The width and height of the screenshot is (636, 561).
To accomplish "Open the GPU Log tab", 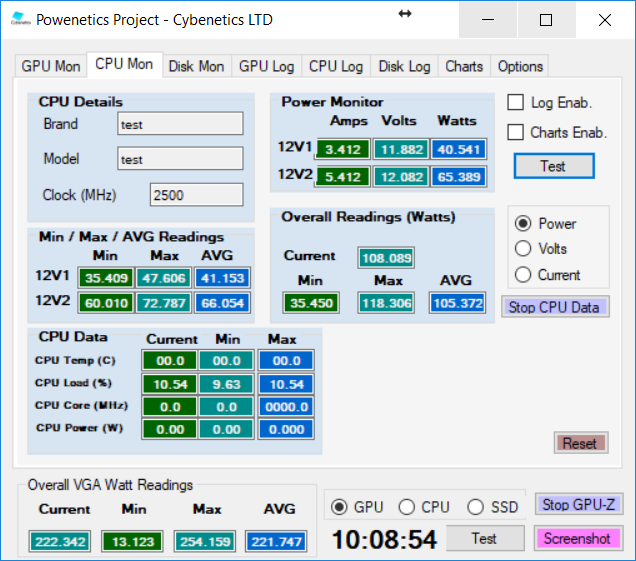I will click(x=266, y=66).
